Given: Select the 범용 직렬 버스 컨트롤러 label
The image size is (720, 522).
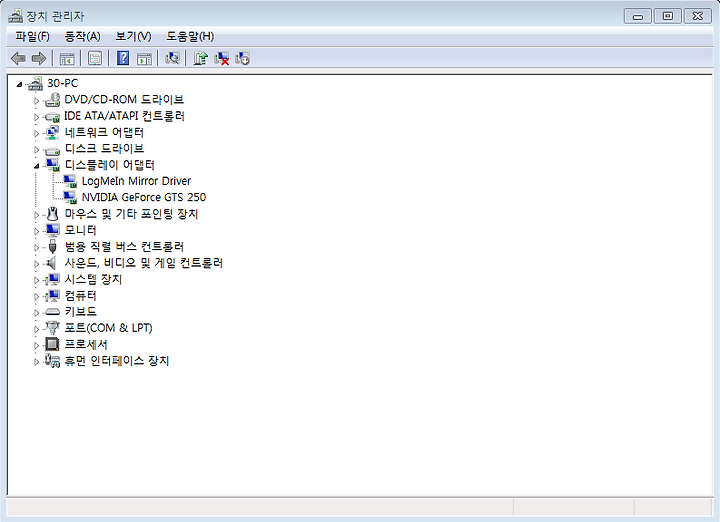Looking at the screenshot, I should 124,247.
